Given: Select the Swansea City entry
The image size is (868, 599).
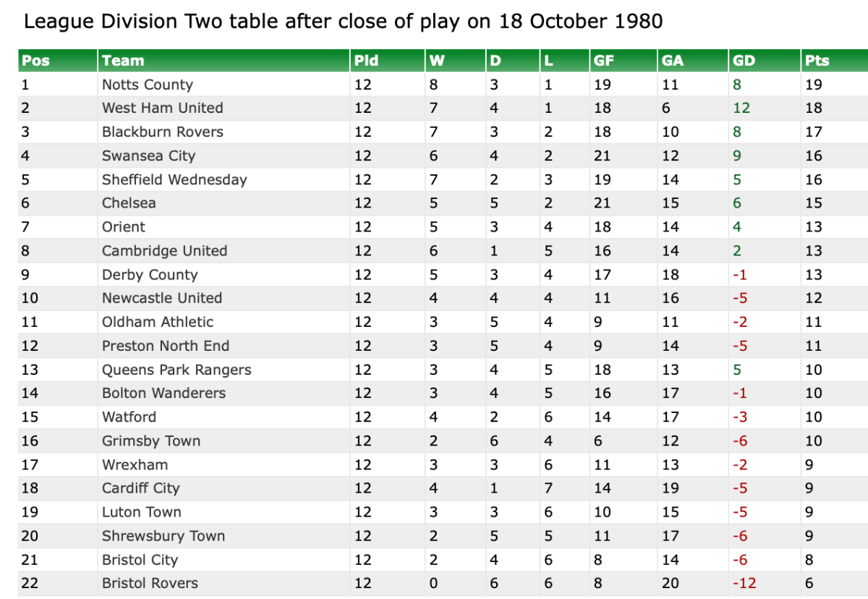Looking at the screenshot, I should click(x=149, y=156).
